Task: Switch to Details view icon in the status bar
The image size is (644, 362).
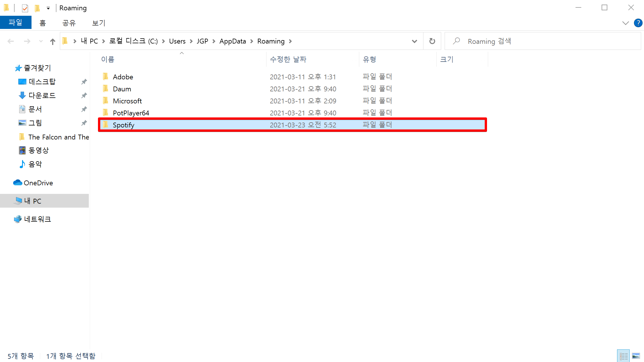Action: (623, 356)
